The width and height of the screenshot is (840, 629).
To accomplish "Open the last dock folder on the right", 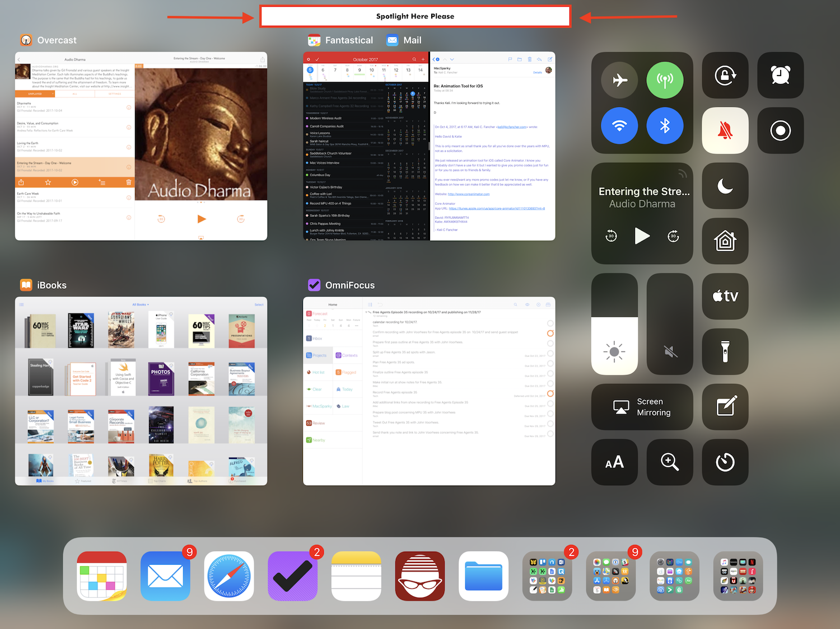I will 738,576.
